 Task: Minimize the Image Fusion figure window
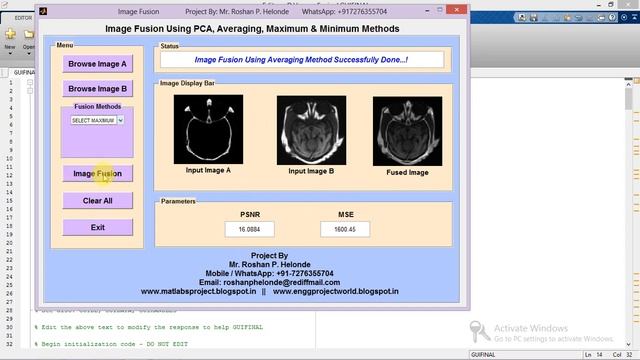[427, 11]
